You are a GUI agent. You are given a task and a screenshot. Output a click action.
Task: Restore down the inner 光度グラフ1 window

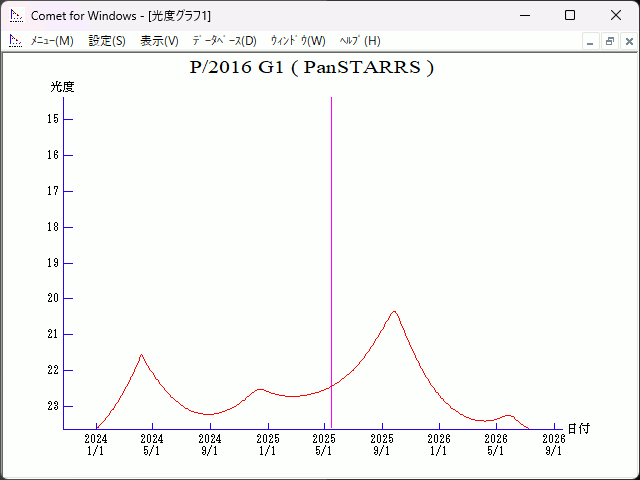point(610,41)
